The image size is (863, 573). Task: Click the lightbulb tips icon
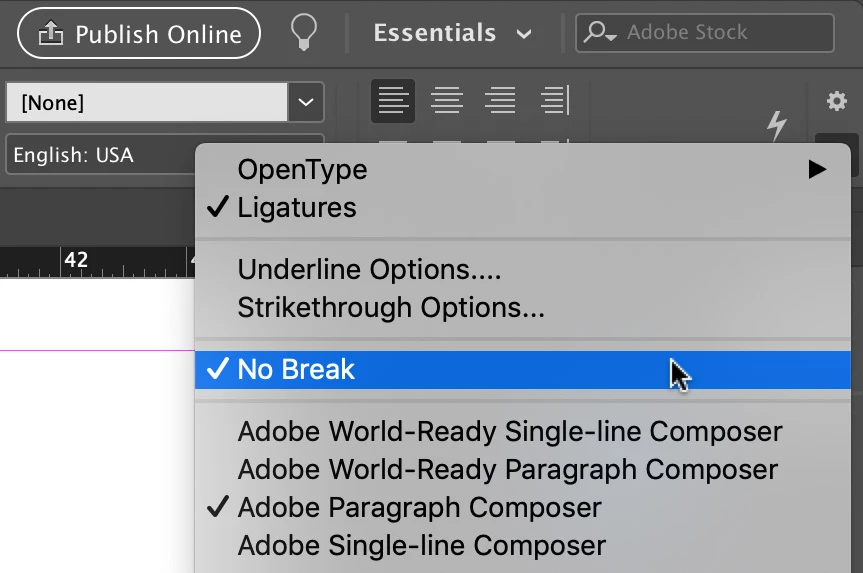(303, 32)
